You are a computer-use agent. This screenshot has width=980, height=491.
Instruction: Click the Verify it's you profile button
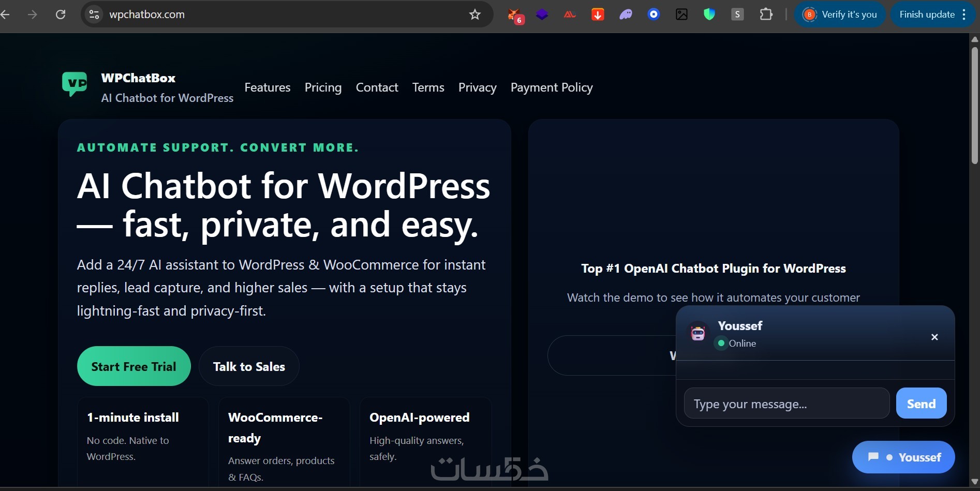[840, 14]
